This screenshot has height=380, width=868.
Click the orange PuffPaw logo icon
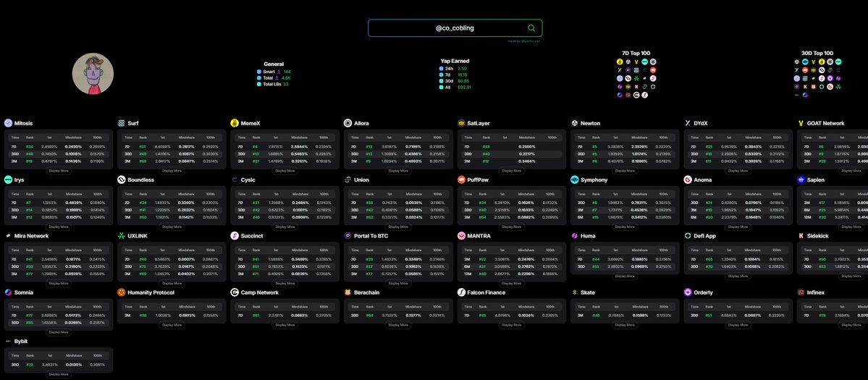point(461,180)
